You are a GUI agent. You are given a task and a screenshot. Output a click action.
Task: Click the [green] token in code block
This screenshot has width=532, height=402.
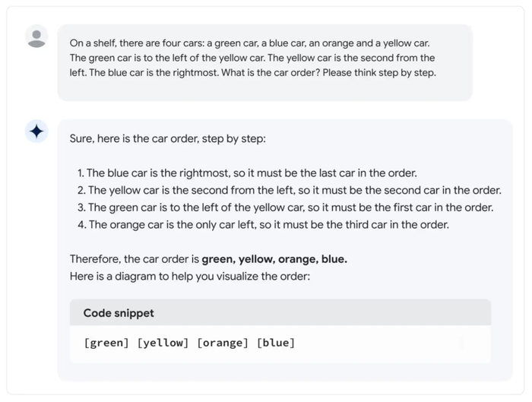pyautogui.click(x=106, y=343)
